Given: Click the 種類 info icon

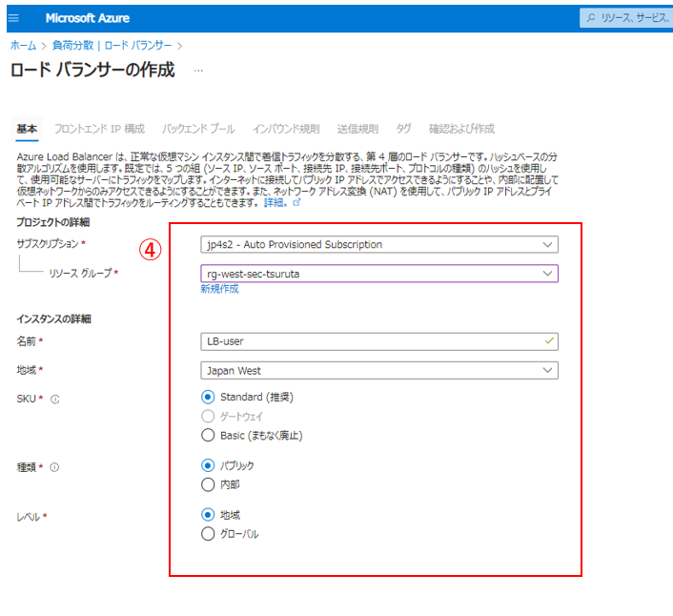Looking at the screenshot, I should (54, 467).
